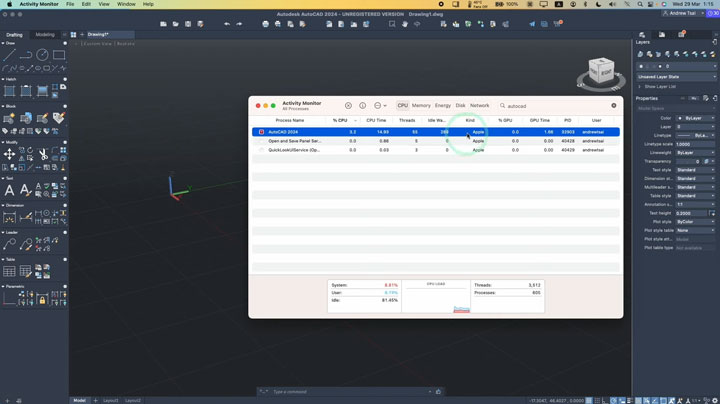This screenshot has height=404, width=720.
Task: Toggle the Text panel pin dot
Action: click(65, 178)
